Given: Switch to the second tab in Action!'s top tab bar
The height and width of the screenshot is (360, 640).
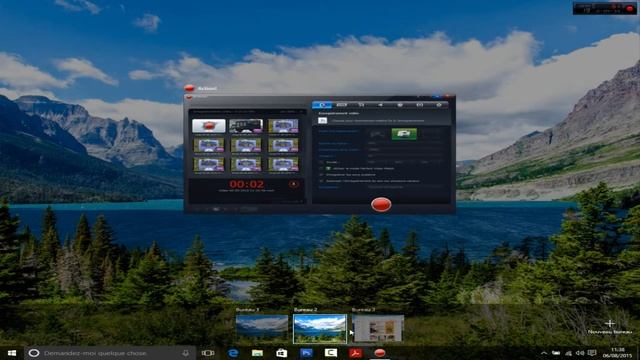Looking at the screenshot, I should [341, 105].
